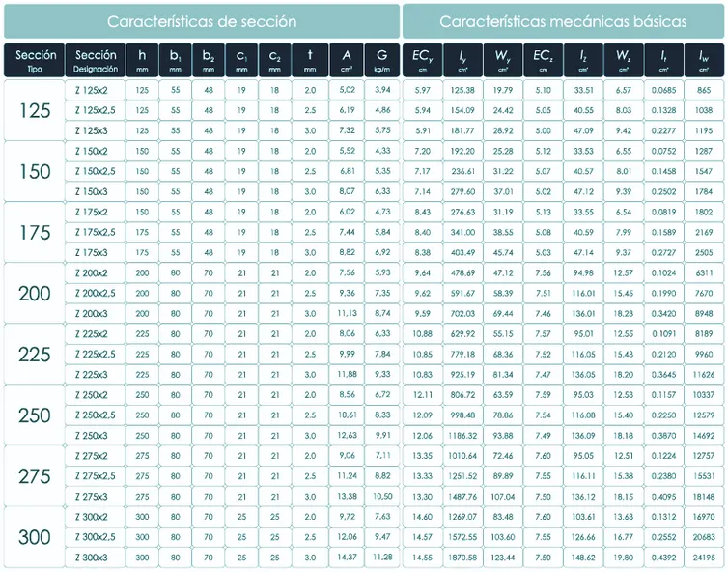Select the large section type '175' cell

[35, 232]
